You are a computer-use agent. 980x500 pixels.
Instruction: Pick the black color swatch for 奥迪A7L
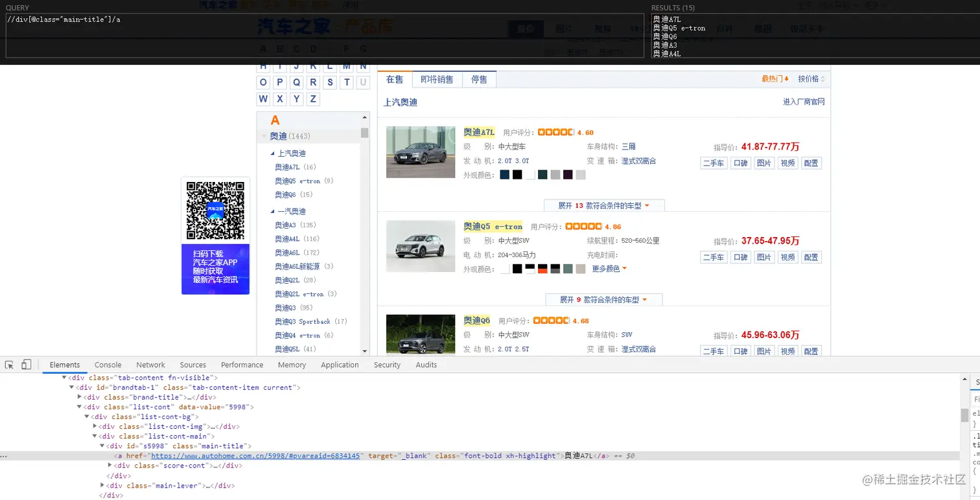click(x=517, y=175)
